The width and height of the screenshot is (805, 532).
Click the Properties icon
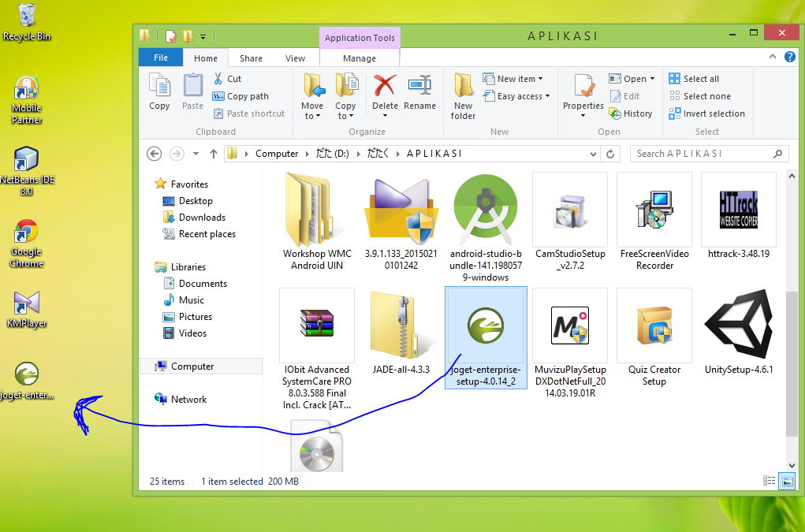[x=583, y=86]
